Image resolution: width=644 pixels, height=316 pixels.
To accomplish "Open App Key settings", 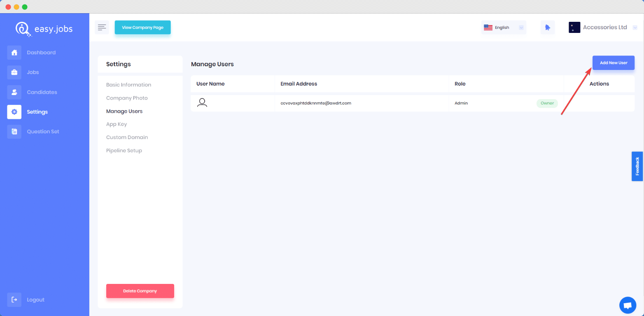I will (x=117, y=124).
